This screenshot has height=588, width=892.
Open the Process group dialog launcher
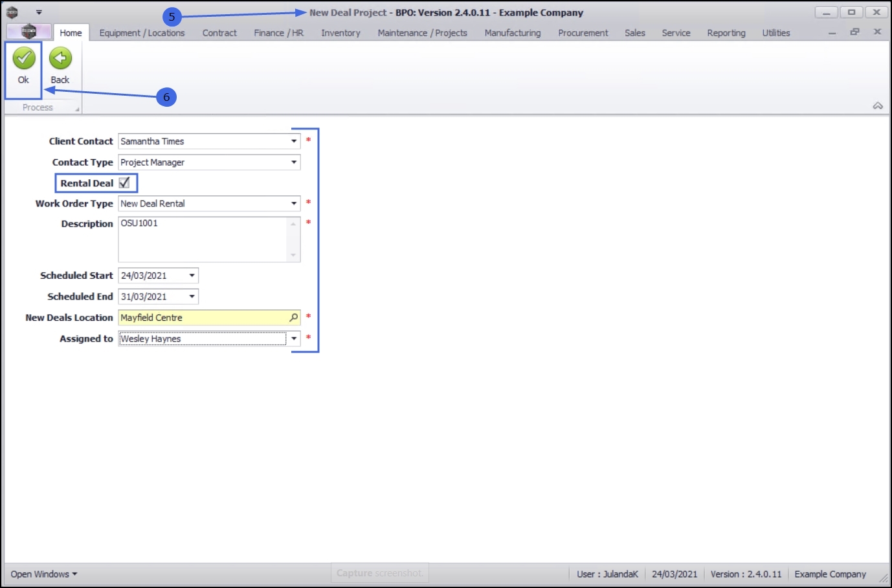point(78,110)
